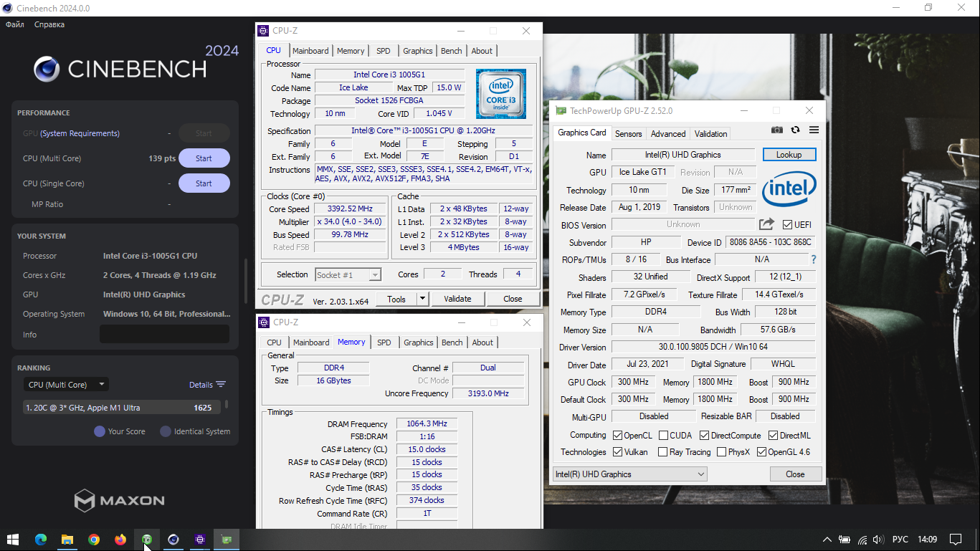Screen dimensions: 980x551
Task: Switch to Cinebench taskbar icon
Action: tap(173, 540)
